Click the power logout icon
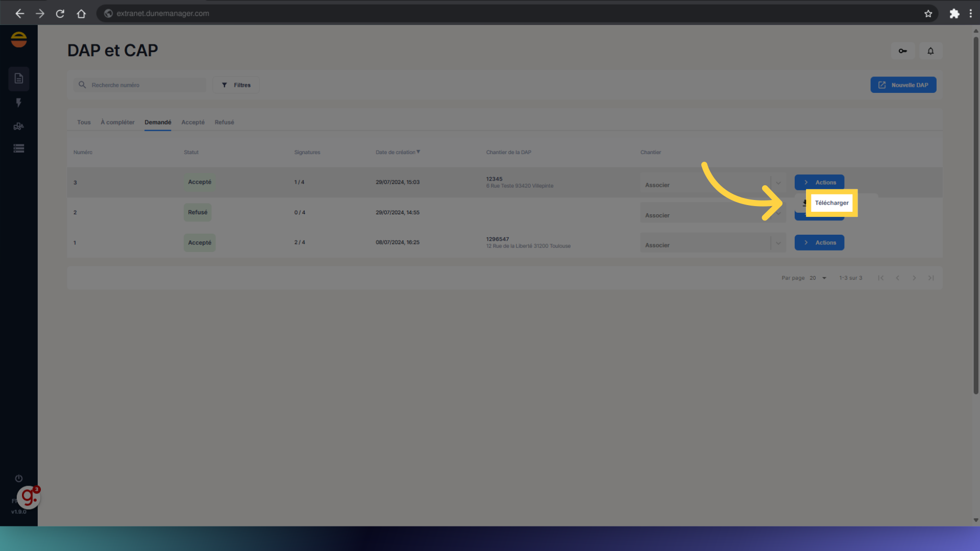Viewport: 980px width, 551px height. 19,478
